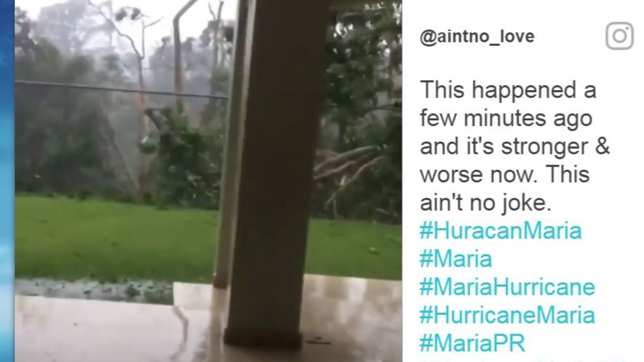The image size is (644, 362).
Task: Open the @aintno_love profile handle
Action: pos(477,37)
